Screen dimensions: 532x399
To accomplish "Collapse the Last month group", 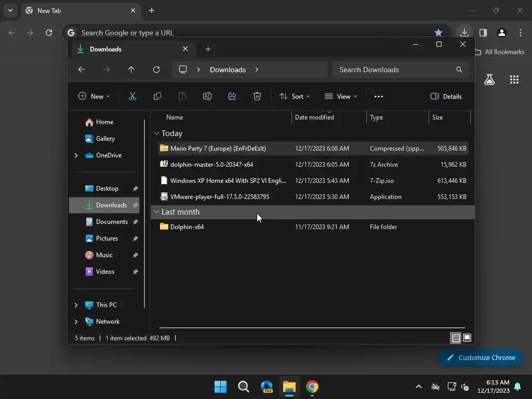I will 156,212.
